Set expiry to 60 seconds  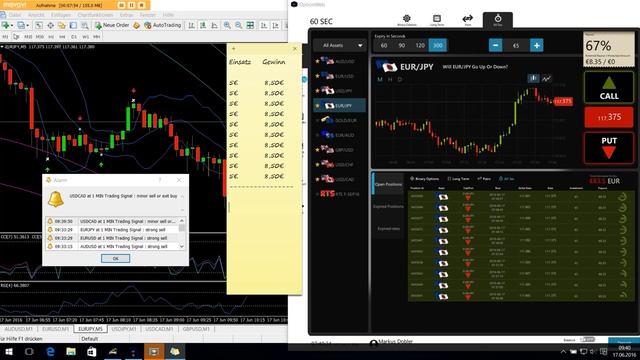coord(384,45)
